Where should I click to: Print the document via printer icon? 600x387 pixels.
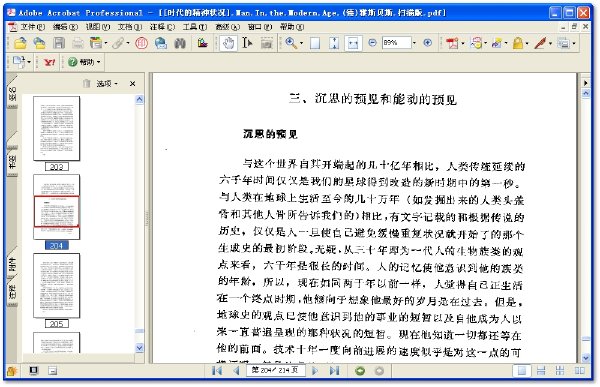click(x=78, y=43)
